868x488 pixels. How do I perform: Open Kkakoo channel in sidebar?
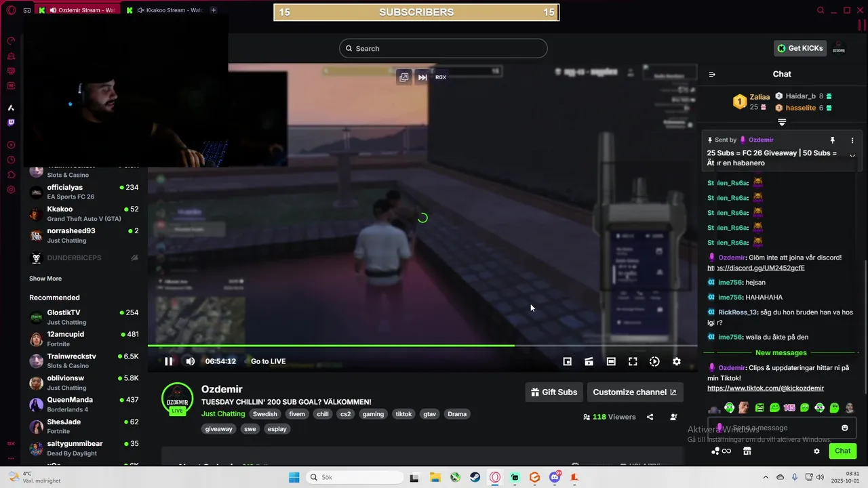point(84,213)
